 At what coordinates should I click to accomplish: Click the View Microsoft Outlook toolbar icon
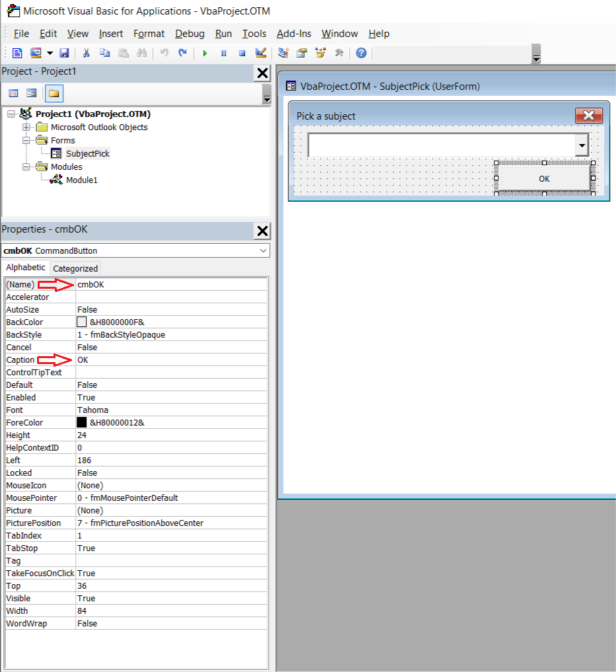pos(17,53)
